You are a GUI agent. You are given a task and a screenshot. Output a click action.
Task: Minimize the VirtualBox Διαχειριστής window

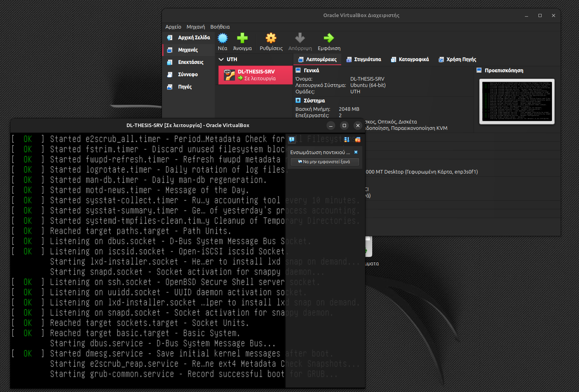coord(527,15)
